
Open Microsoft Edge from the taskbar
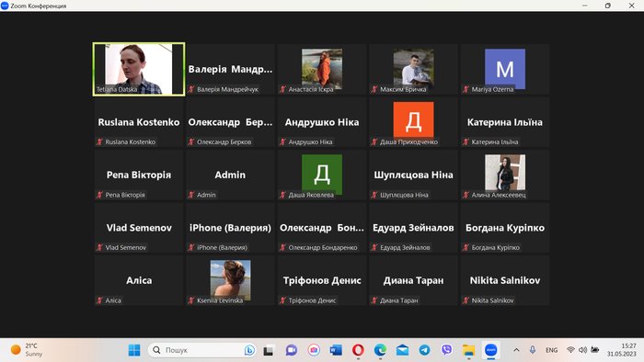(x=380, y=350)
